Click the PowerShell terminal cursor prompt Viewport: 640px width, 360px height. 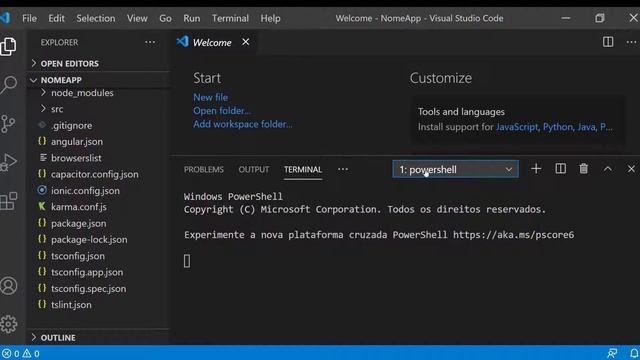[187, 261]
